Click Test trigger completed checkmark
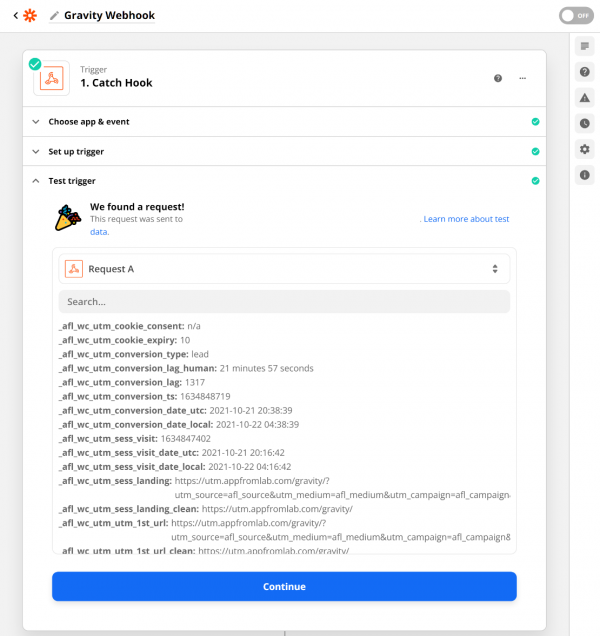 pyautogui.click(x=535, y=181)
